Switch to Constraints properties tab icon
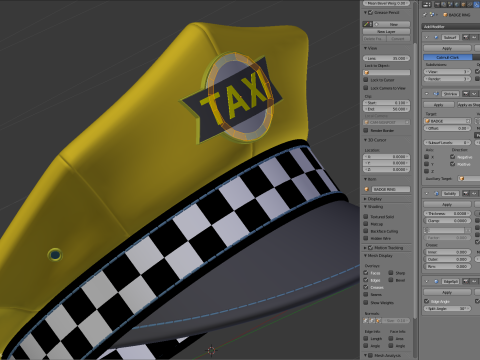The image size is (480, 360). click(470, 5)
